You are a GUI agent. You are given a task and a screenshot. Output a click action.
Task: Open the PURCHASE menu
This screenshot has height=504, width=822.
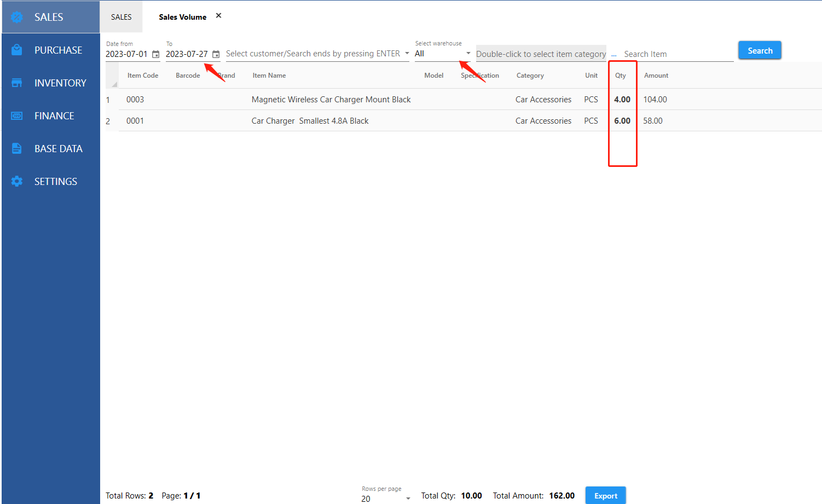51,50
